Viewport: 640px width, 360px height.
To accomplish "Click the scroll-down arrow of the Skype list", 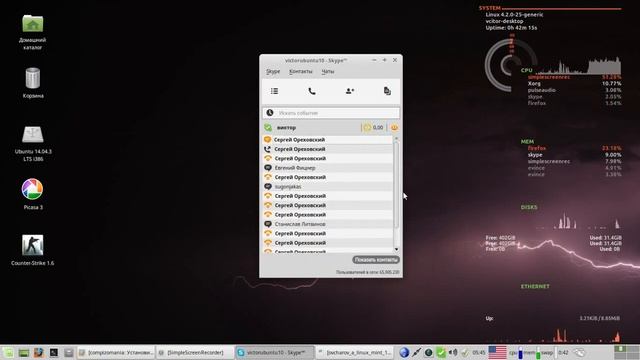I will 396,249.
